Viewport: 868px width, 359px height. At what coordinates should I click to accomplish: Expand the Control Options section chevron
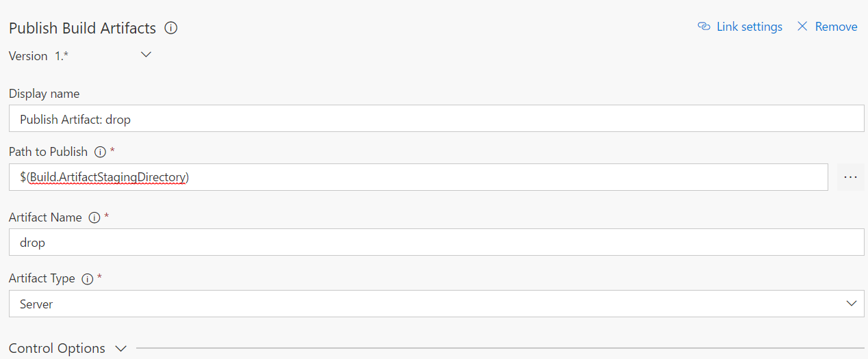click(x=121, y=348)
